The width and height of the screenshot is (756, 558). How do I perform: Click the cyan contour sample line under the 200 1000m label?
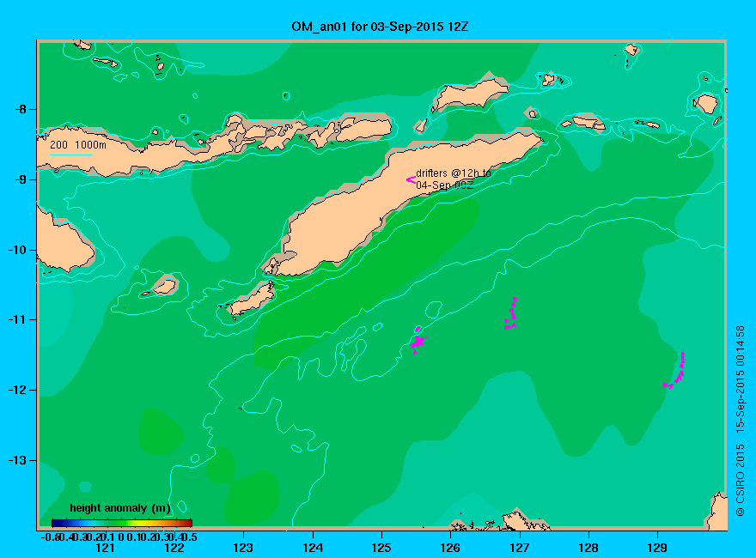pyautogui.click(x=70, y=155)
